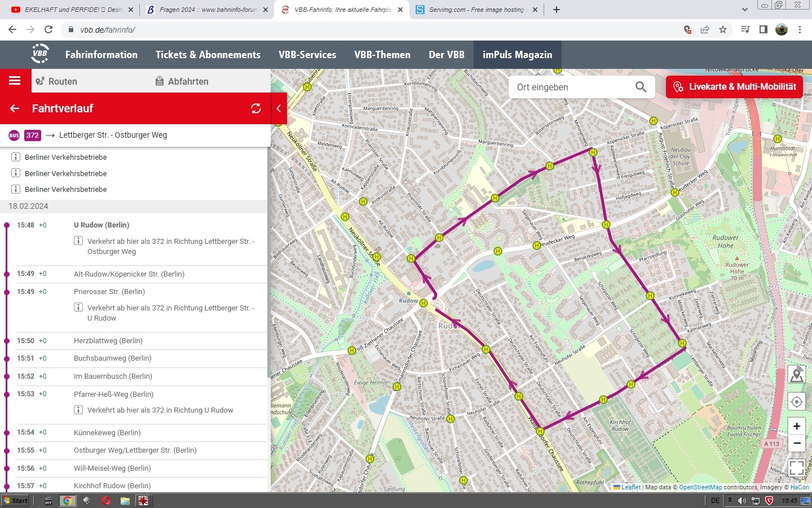Click the share page icon in address bar
This screenshot has width=812, height=508.
pyautogui.click(x=705, y=29)
